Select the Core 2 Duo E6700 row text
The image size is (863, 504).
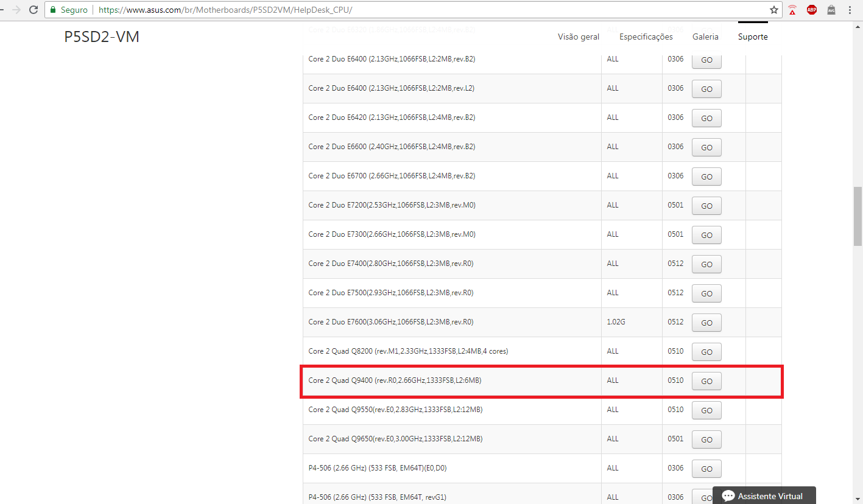392,176
